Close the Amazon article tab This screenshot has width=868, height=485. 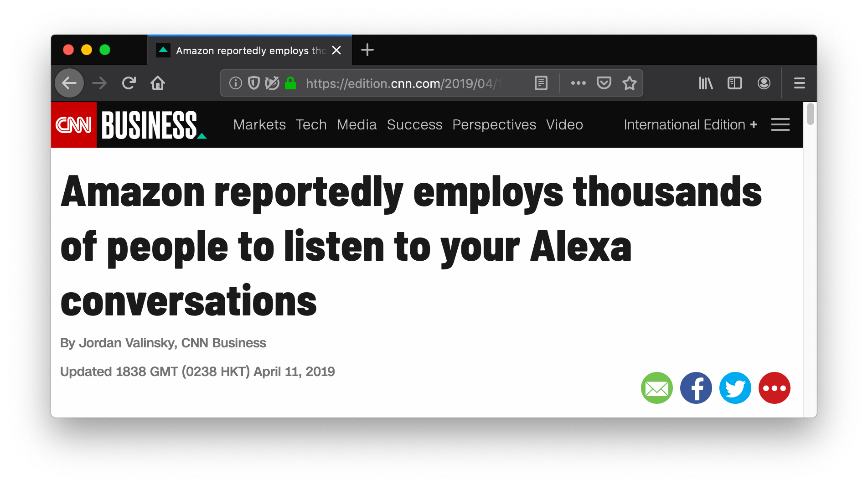coord(336,50)
